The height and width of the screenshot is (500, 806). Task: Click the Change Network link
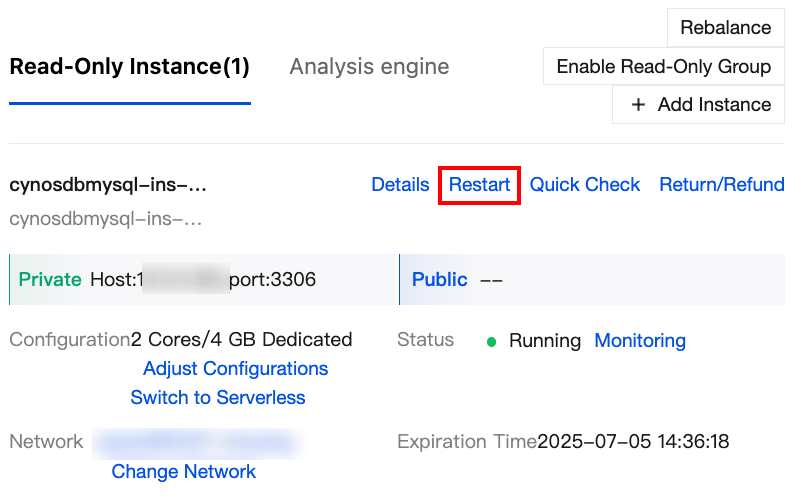pos(184,471)
